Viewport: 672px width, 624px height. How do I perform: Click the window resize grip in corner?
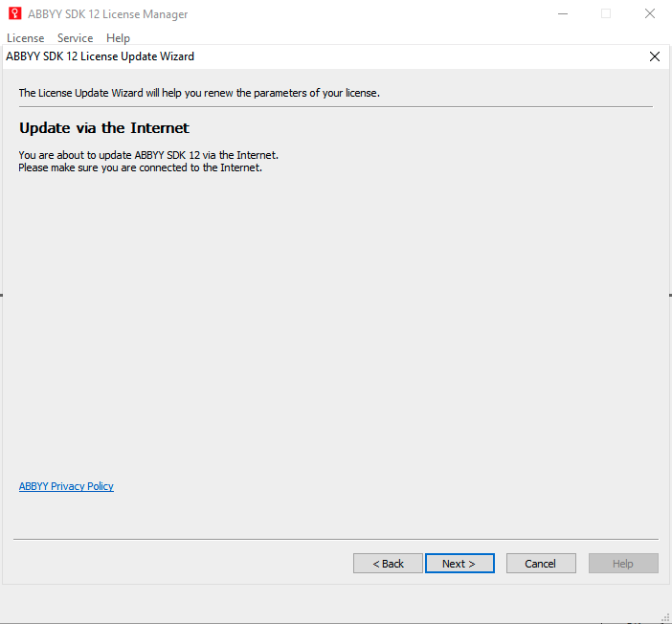click(x=665, y=618)
